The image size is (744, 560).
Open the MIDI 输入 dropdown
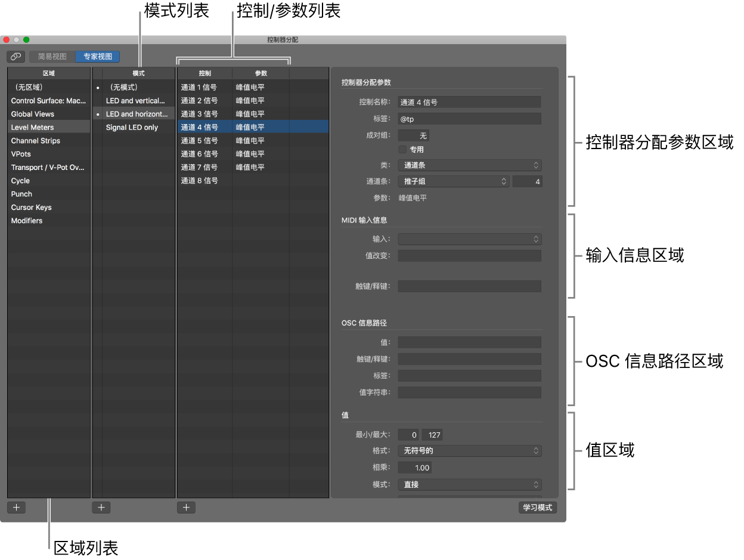click(470, 239)
